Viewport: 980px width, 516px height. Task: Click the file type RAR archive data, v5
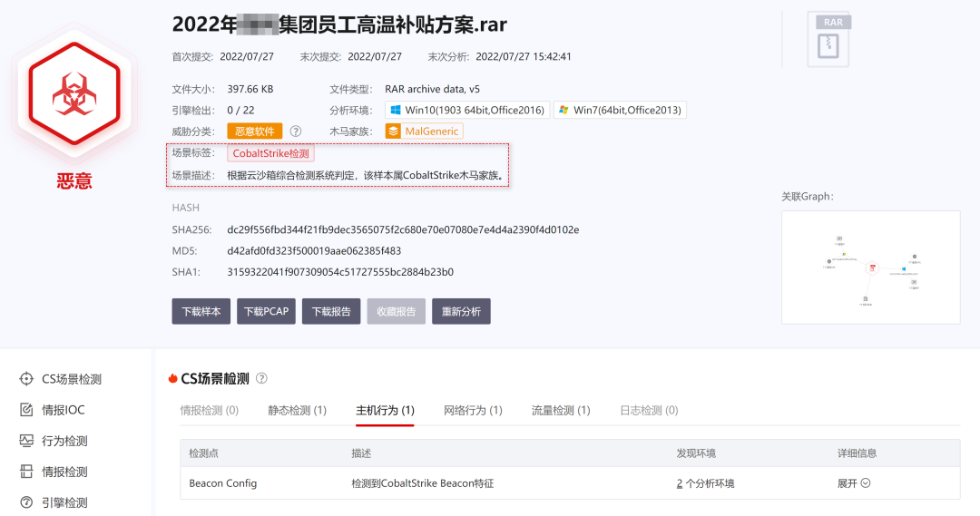point(433,89)
